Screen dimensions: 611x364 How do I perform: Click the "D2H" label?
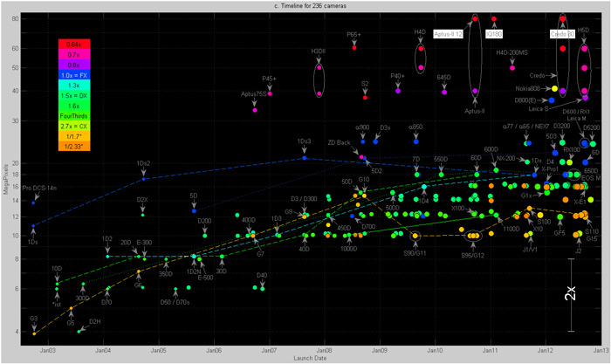(94, 322)
